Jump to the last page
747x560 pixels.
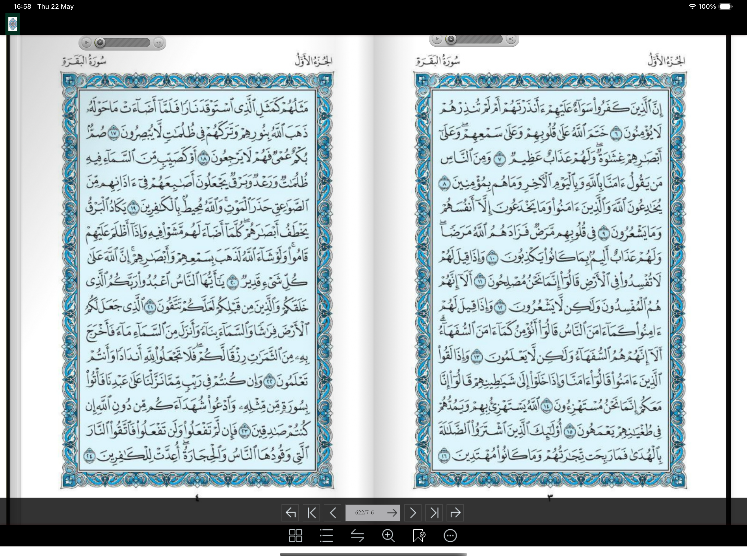point(434,513)
